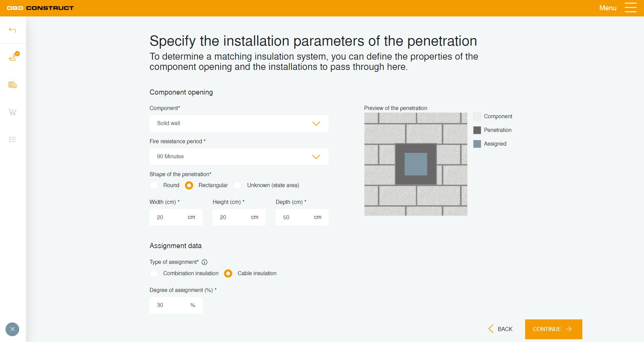Expand the Component dropdown showing Solid wall

tap(239, 123)
